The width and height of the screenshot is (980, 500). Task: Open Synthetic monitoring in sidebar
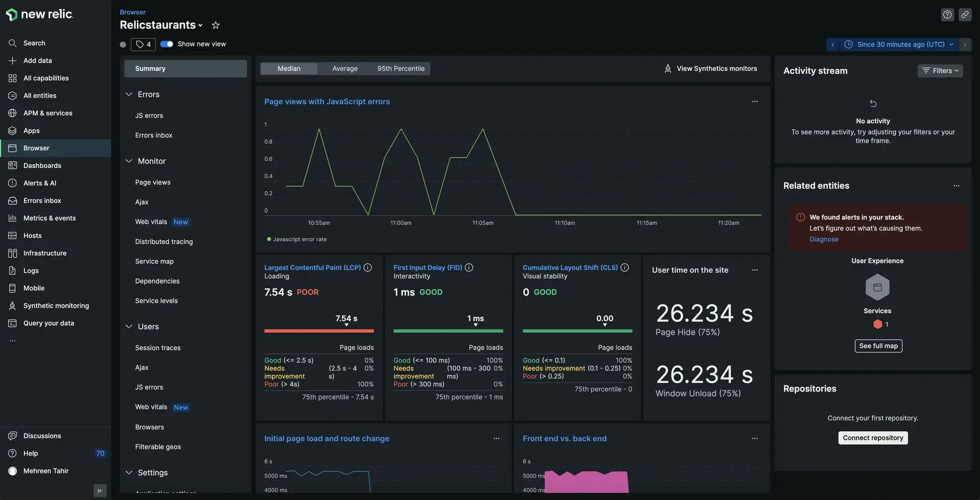coord(55,306)
